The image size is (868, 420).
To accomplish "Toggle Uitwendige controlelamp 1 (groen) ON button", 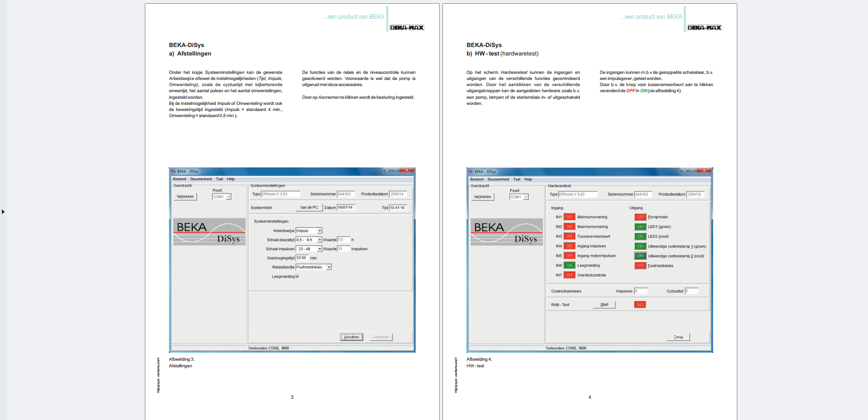I will tap(640, 246).
